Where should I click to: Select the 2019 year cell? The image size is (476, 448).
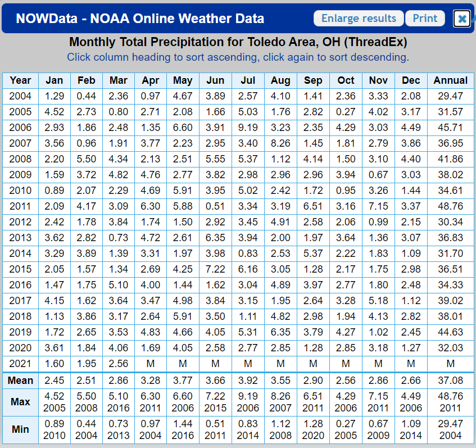coord(20,332)
